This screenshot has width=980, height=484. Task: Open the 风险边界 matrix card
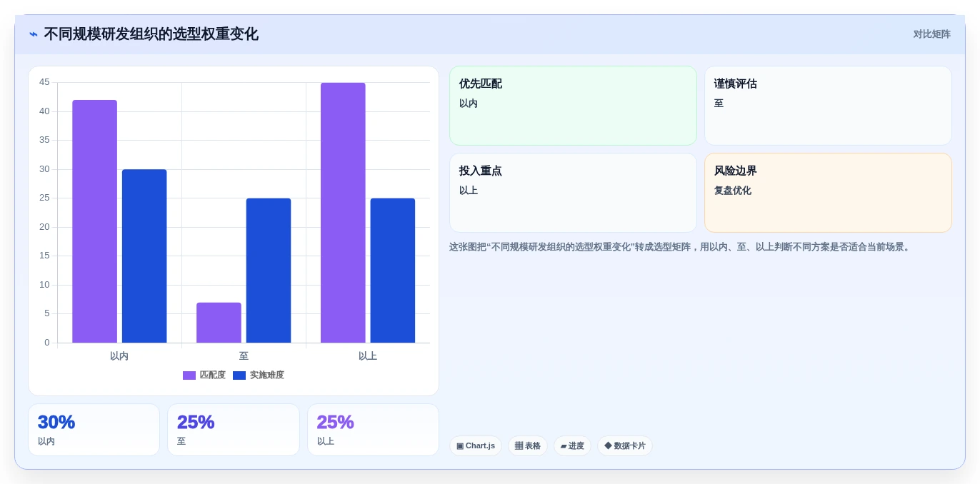[x=828, y=193]
